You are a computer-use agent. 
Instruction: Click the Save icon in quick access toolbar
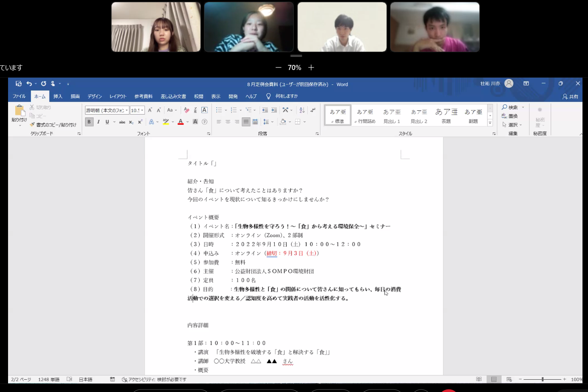19,84
